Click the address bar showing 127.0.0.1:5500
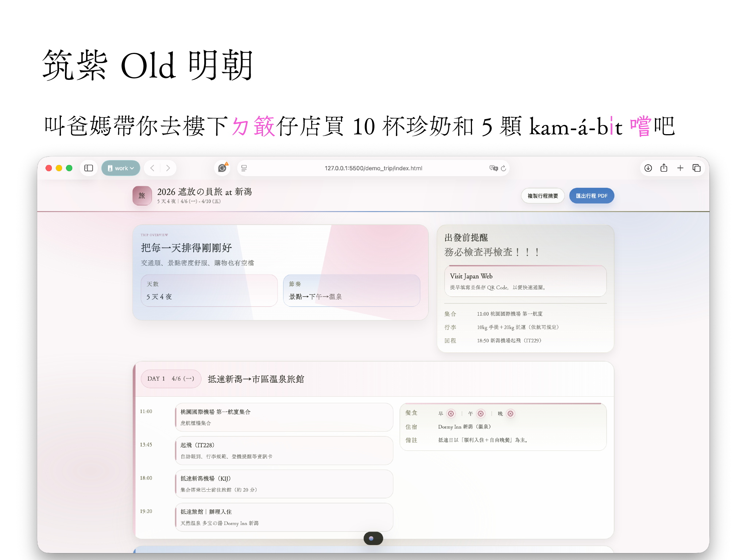The height and width of the screenshot is (560, 747). (373, 168)
